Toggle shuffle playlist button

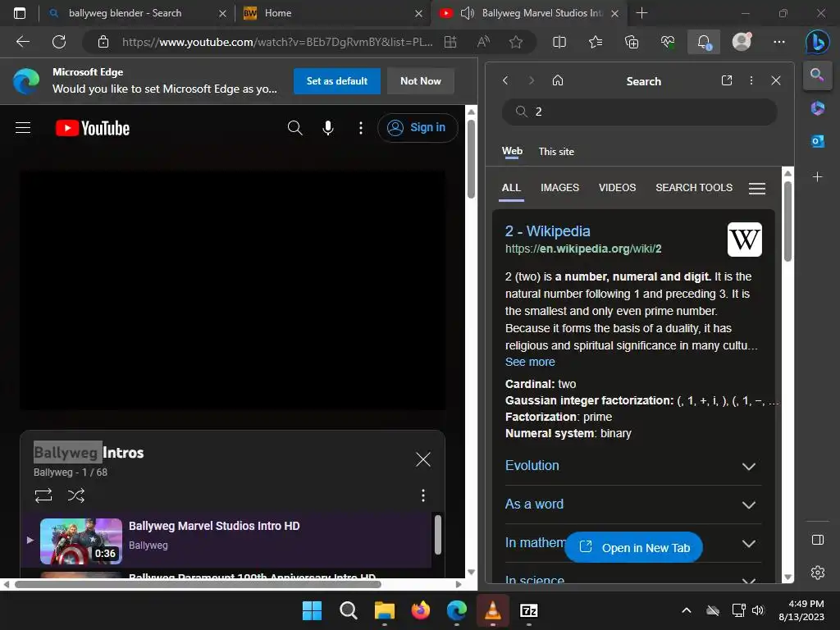click(x=76, y=495)
